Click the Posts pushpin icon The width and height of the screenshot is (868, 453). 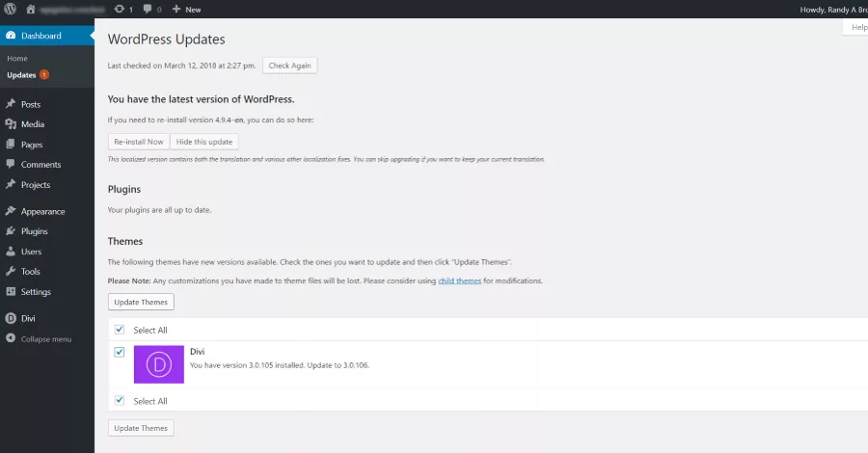click(11, 104)
